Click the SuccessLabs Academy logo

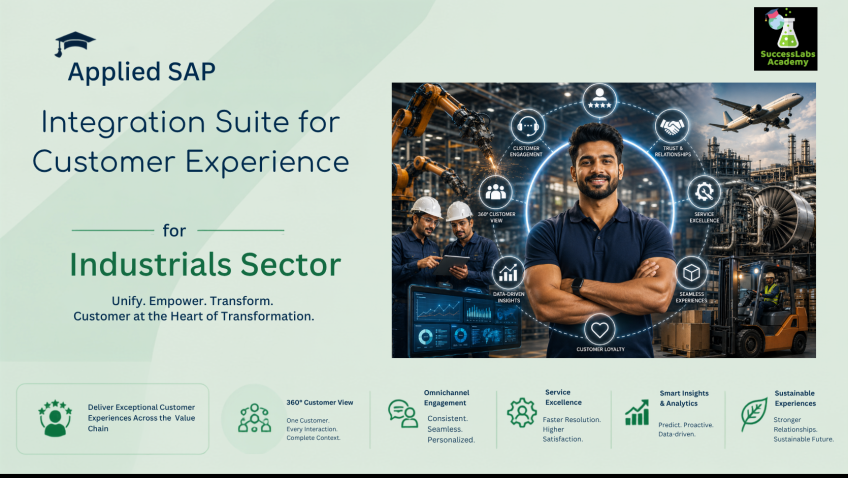[785, 39]
